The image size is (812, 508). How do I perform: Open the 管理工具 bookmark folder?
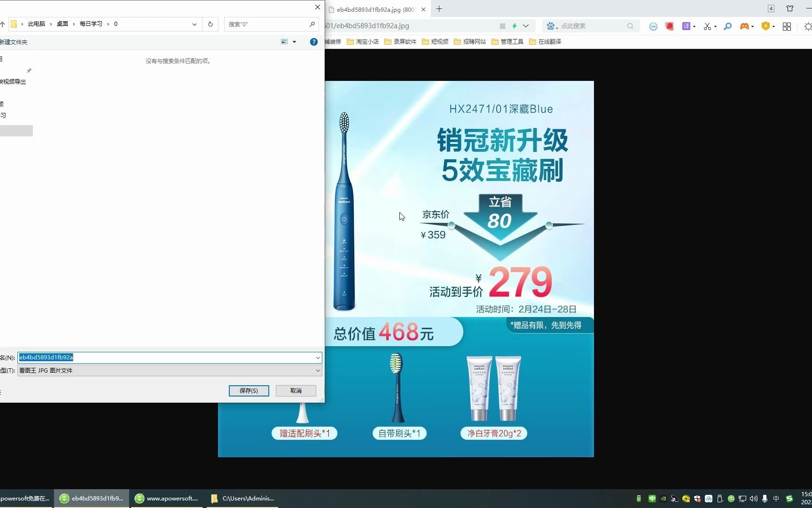(x=507, y=42)
